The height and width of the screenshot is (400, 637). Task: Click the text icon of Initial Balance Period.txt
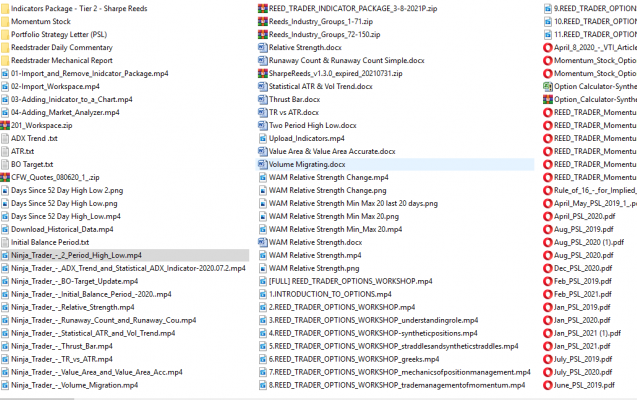pyautogui.click(x=5, y=242)
